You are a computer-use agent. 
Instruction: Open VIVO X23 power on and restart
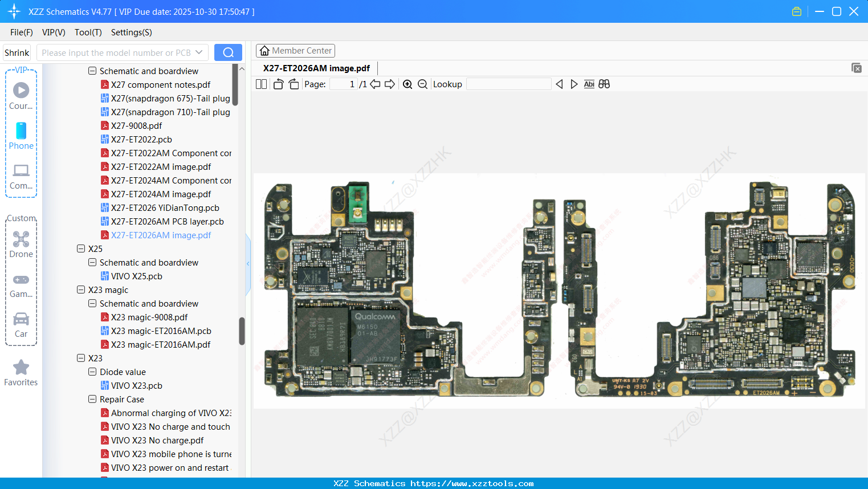coord(170,468)
